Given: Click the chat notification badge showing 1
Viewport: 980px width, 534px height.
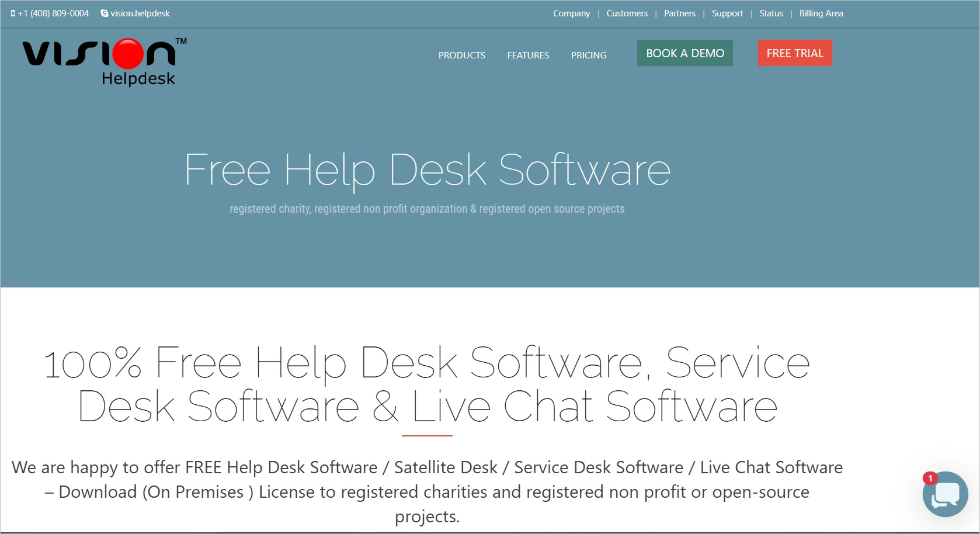Looking at the screenshot, I should [x=930, y=477].
